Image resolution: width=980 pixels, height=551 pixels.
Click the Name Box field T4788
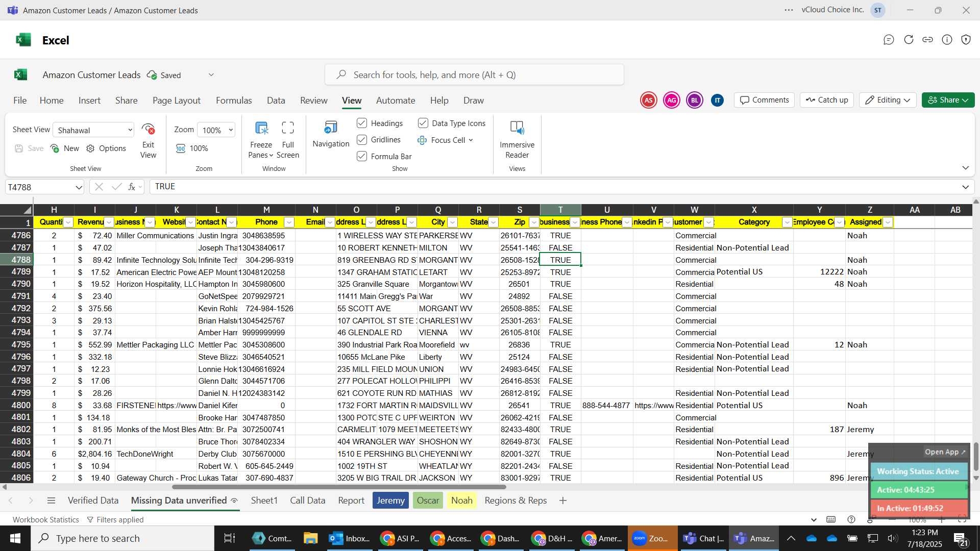pyautogui.click(x=40, y=187)
